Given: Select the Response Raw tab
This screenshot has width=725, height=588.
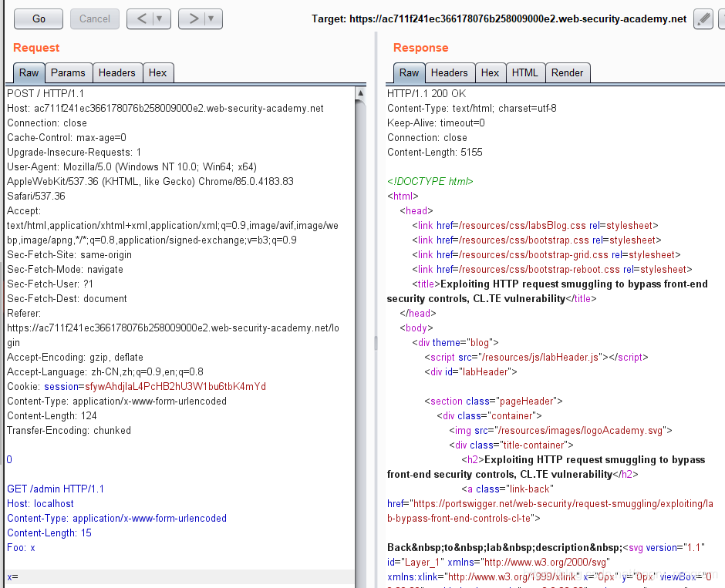Looking at the screenshot, I should pyautogui.click(x=409, y=73).
